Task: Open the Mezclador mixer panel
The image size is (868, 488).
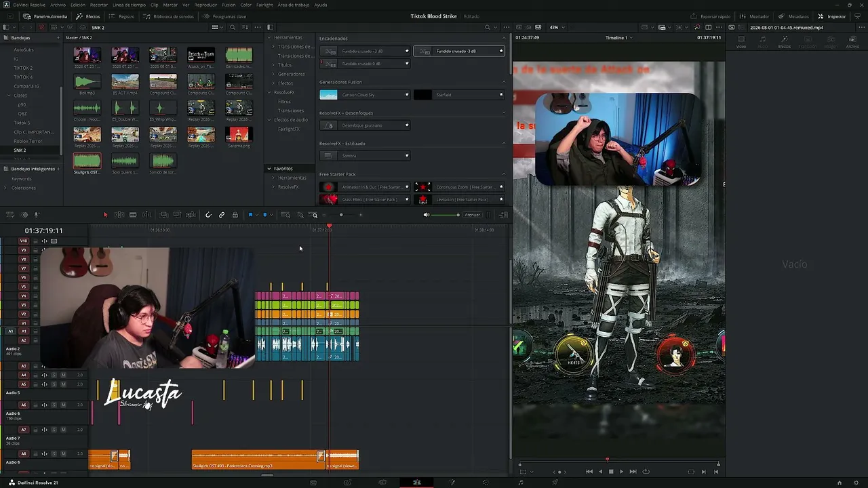Action: coord(755,16)
